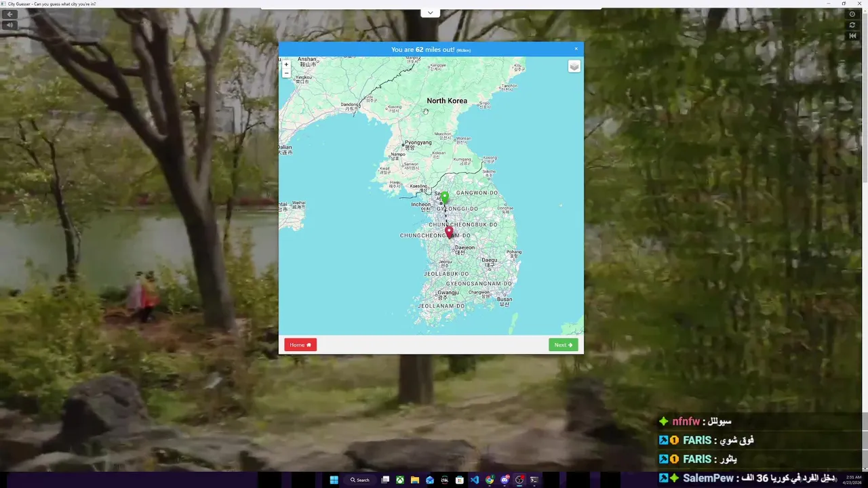This screenshot has width=868, height=488.
Task: Open Discord from the taskbar
Action: coord(505,480)
